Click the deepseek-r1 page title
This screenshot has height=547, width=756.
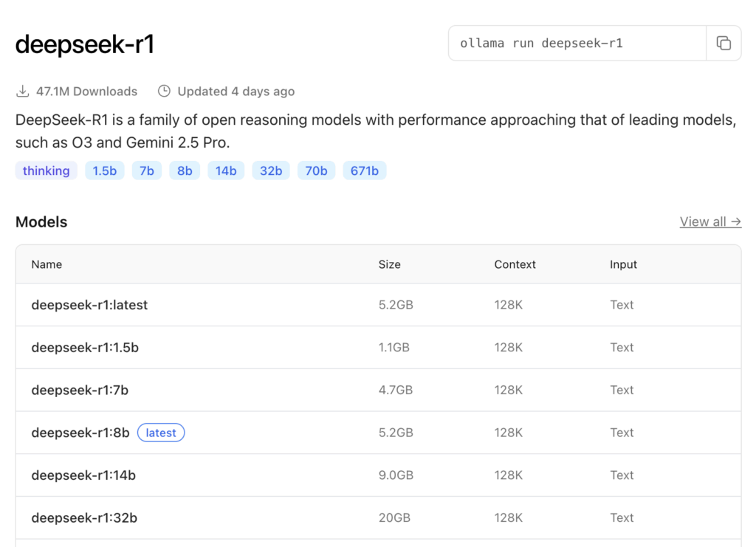[85, 44]
